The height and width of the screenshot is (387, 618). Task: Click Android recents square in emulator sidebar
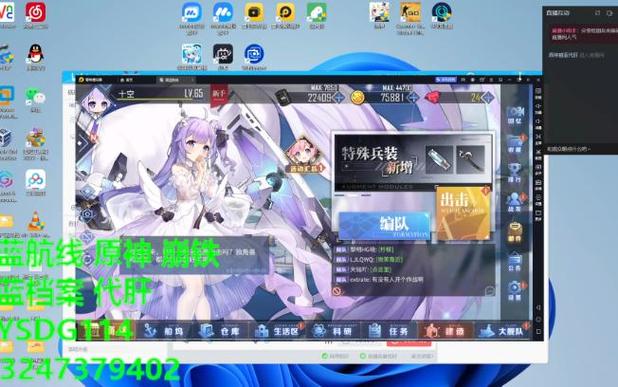coord(538,332)
